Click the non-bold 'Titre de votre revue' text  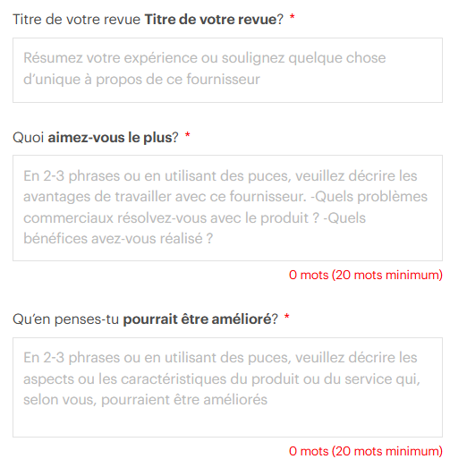tap(76, 20)
